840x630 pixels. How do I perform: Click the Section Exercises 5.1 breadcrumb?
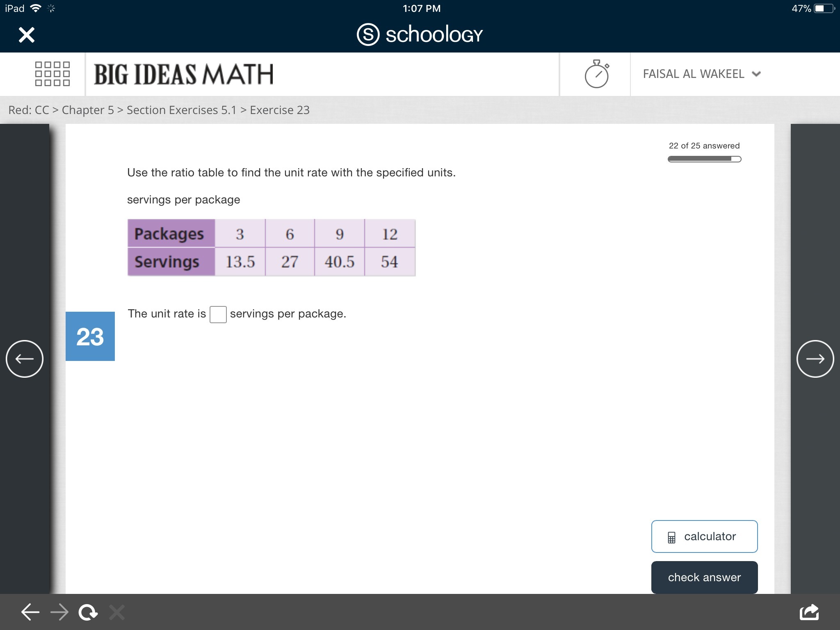click(x=181, y=110)
